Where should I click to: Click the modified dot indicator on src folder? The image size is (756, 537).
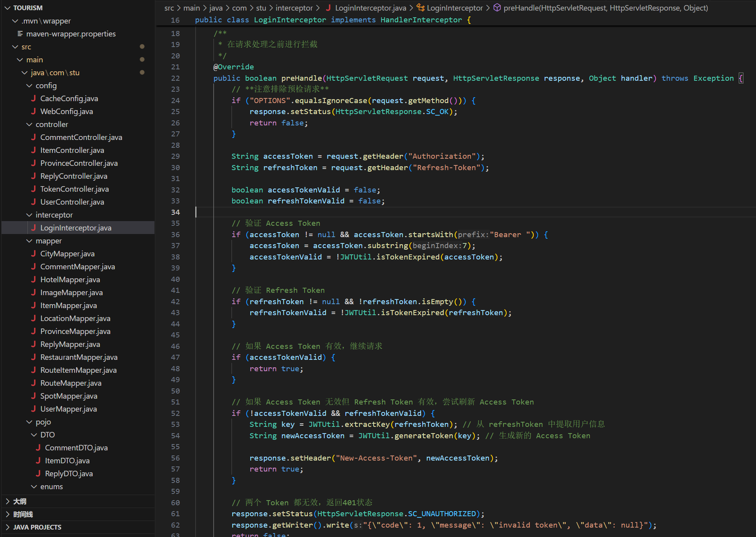pos(142,47)
